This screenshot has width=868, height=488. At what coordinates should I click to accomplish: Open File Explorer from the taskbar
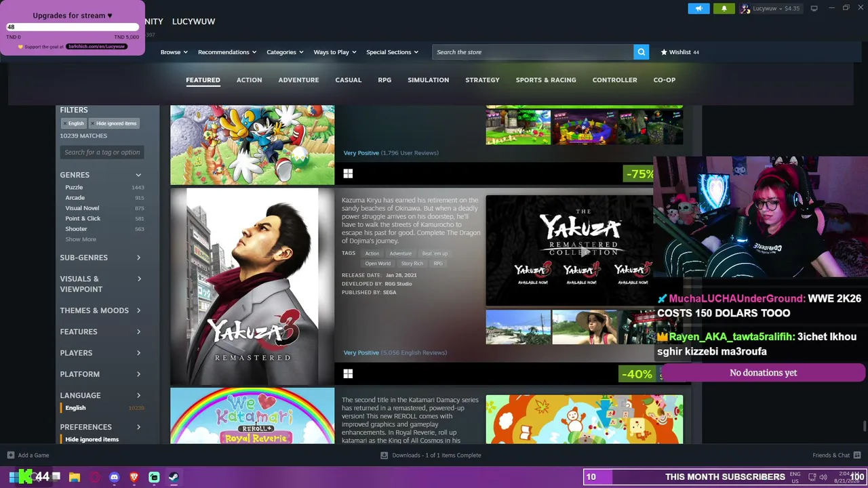[75, 477]
